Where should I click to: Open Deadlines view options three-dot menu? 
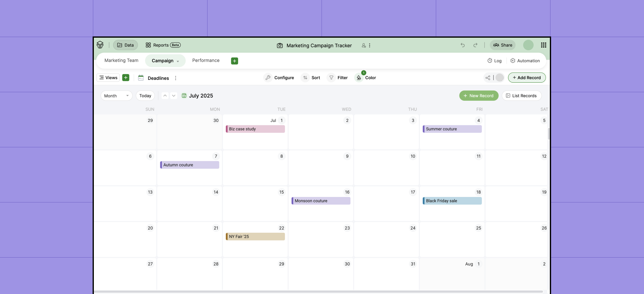pos(175,78)
